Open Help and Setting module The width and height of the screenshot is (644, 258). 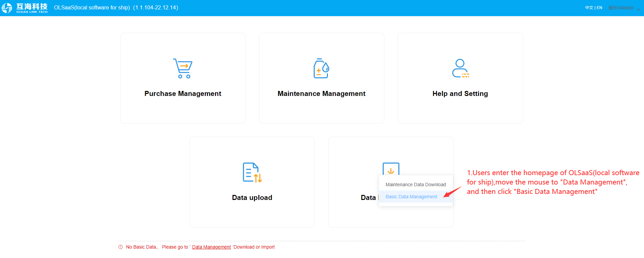pos(460,78)
